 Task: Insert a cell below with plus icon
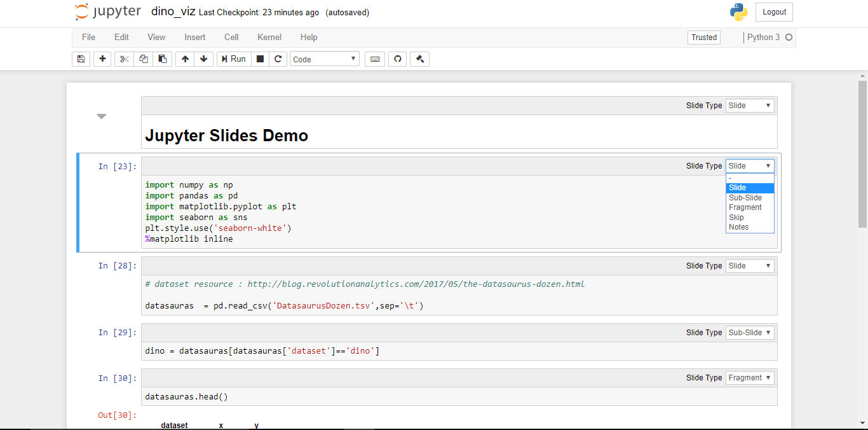pyautogui.click(x=102, y=59)
